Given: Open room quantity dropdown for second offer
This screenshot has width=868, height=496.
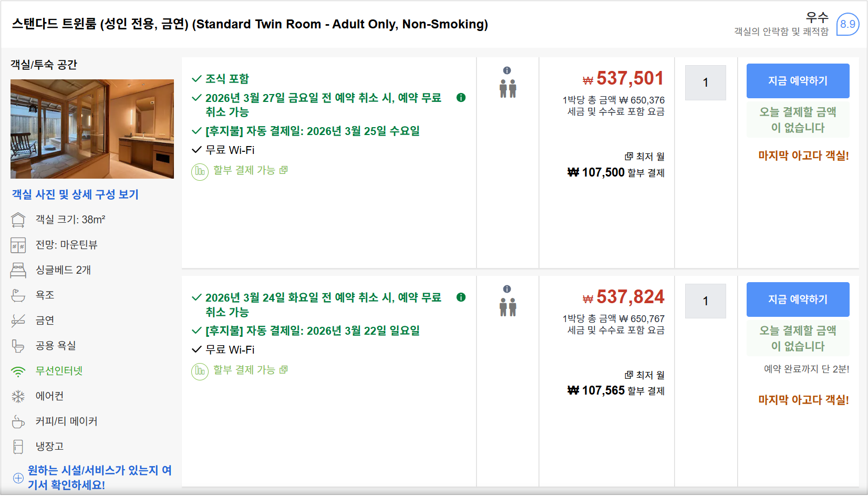Looking at the screenshot, I should click(x=705, y=301).
